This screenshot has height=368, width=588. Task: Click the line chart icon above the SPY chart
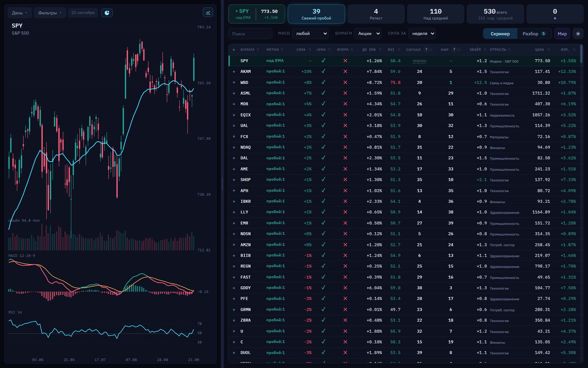(x=208, y=13)
